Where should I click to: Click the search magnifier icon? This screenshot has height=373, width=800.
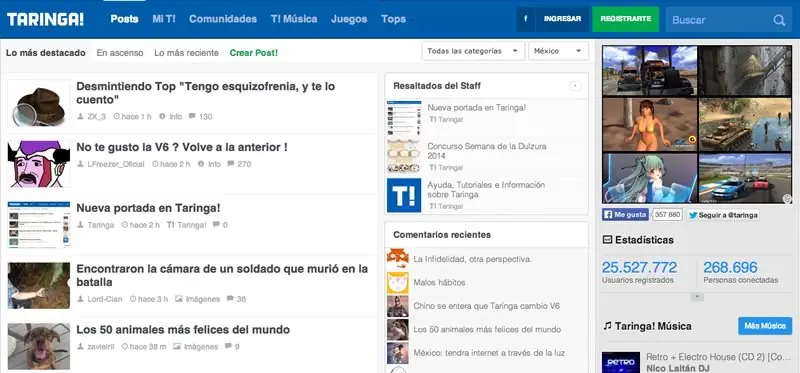point(779,20)
